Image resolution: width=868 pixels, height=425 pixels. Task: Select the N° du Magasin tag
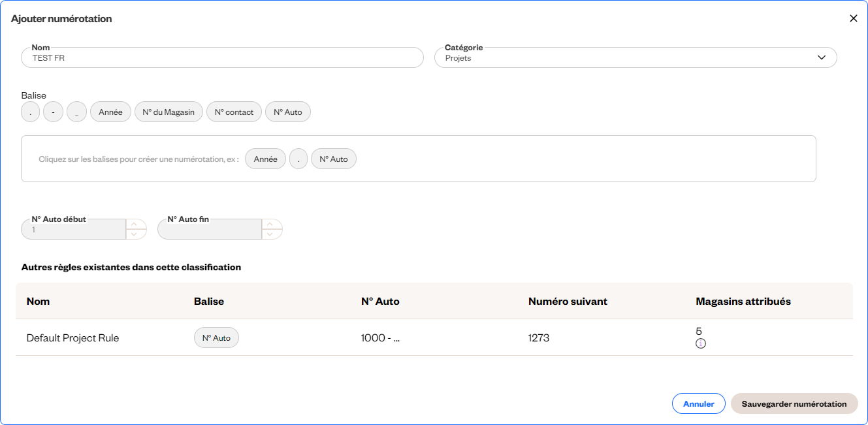pyautogui.click(x=169, y=112)
